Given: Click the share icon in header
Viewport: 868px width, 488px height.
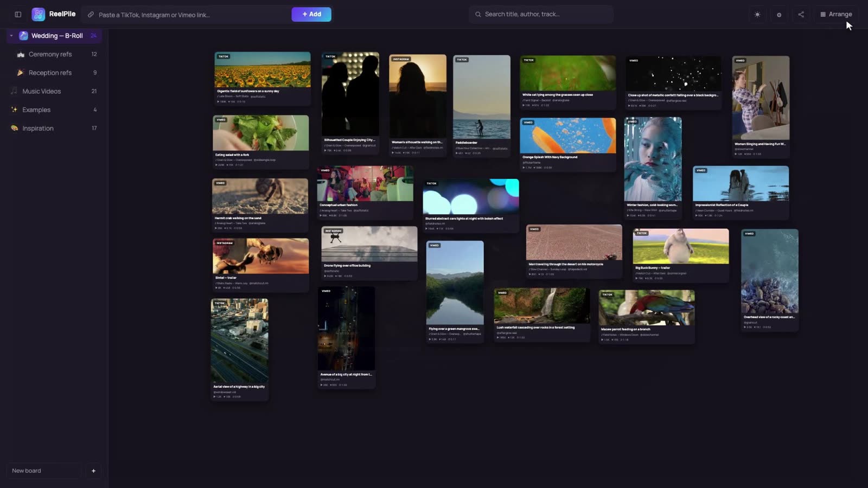Looking at the screenshot, I should tap(801, 15).
